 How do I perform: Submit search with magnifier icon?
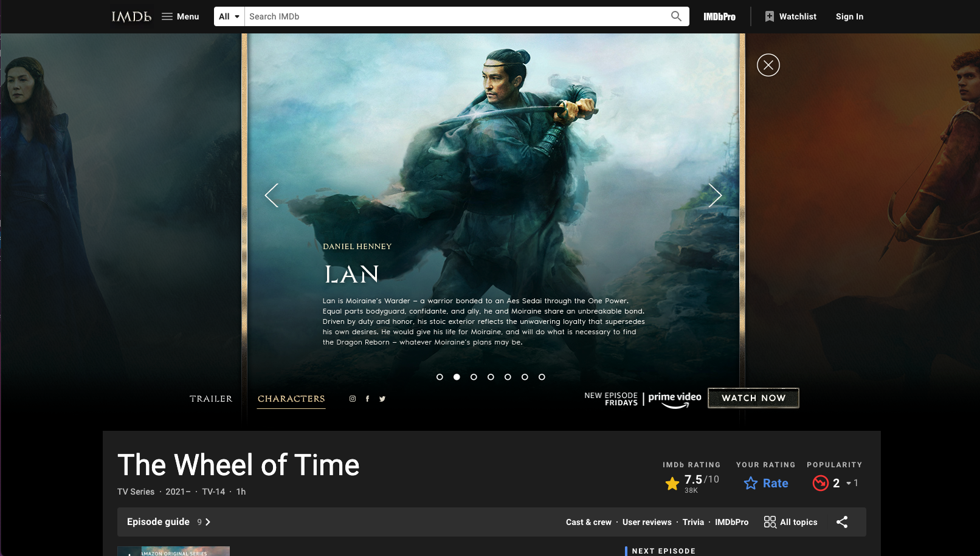[x=676, y=16]
